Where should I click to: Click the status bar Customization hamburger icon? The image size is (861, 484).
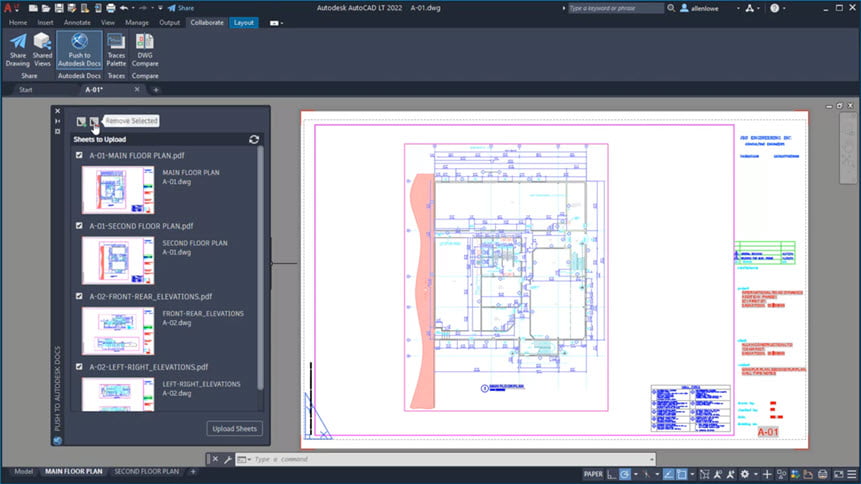pyautogui.click(x=851, y=474)
